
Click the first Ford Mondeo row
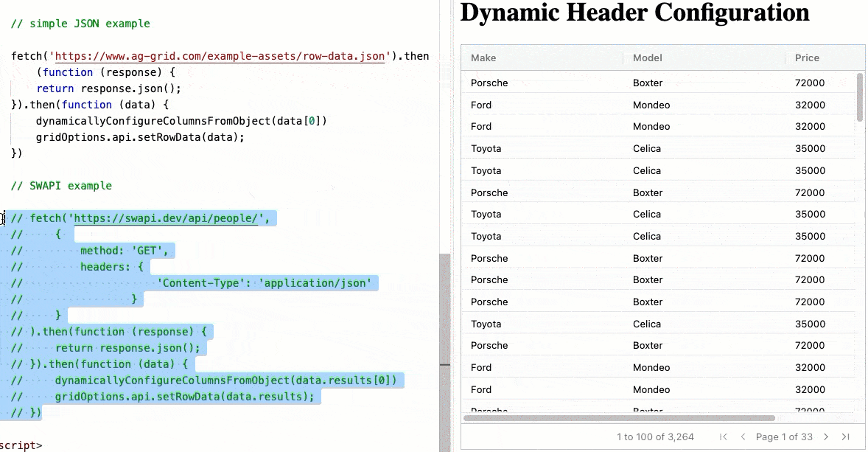click(658, 105)
